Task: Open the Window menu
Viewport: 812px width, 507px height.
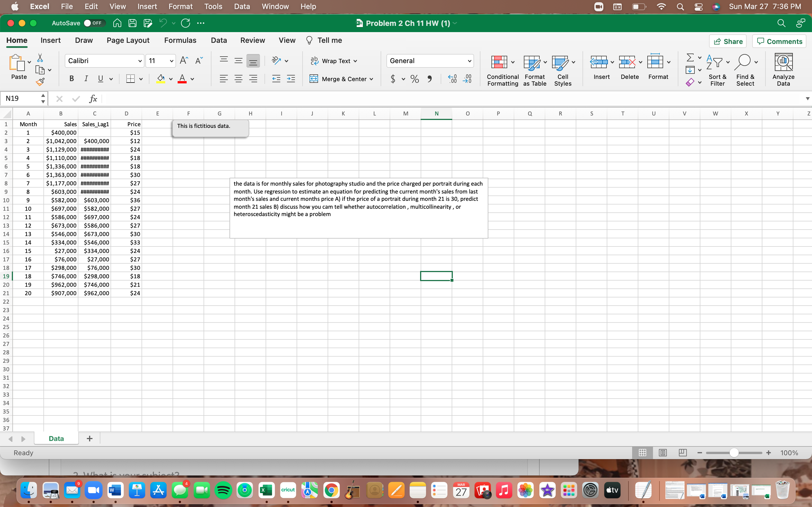Action: [275, 6]
